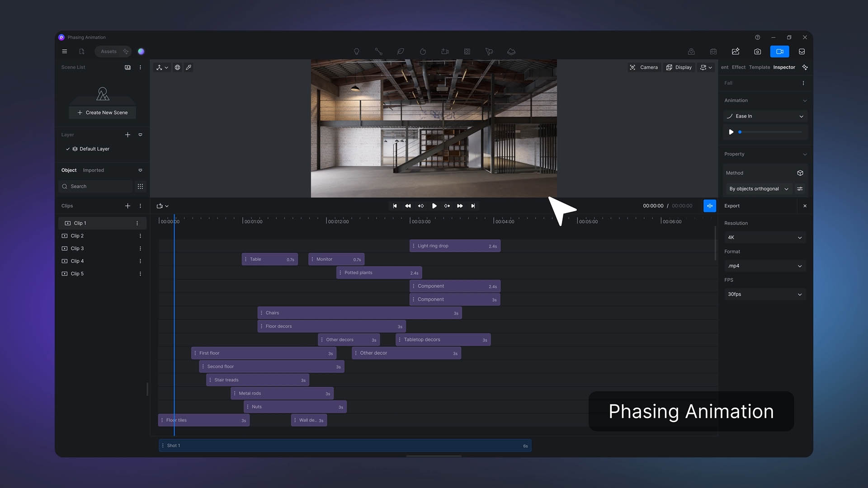Image resolution: width=868 pixels, height=488 pixels.
Task: Add a new clip with plus icon
Action: click(127, 206)
